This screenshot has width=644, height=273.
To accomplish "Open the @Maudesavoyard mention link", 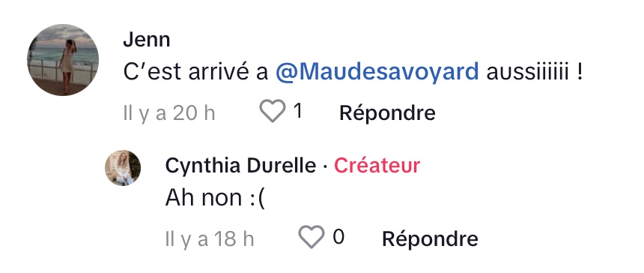I will (377, 72).
